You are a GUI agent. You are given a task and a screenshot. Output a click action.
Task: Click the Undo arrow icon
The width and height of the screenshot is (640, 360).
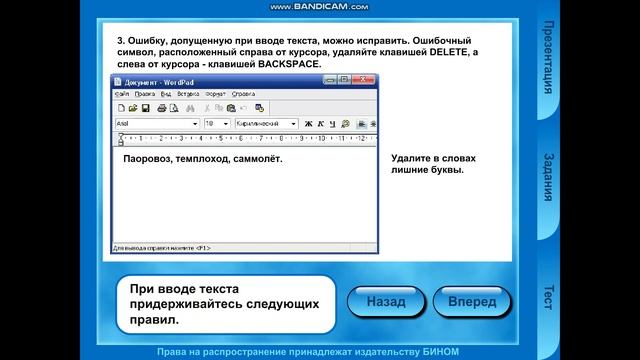click(x=244, y=108)
